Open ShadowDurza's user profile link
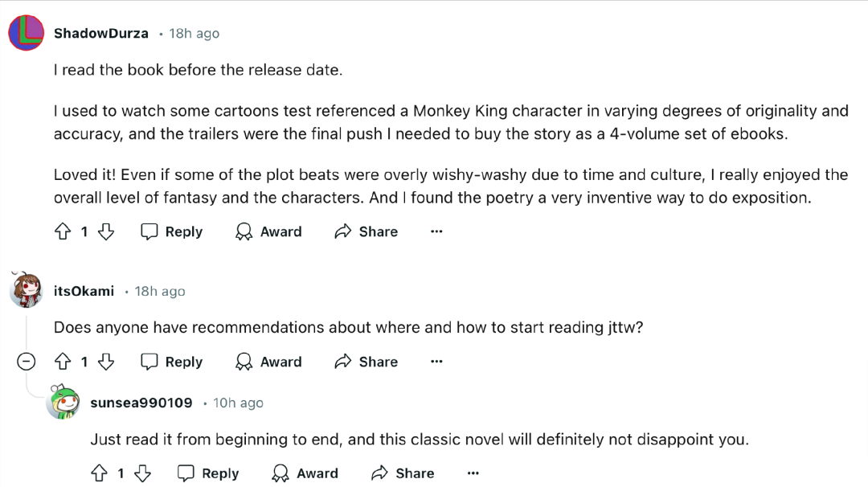The width and height of the screenshot is (868, 487). [101, 33]
